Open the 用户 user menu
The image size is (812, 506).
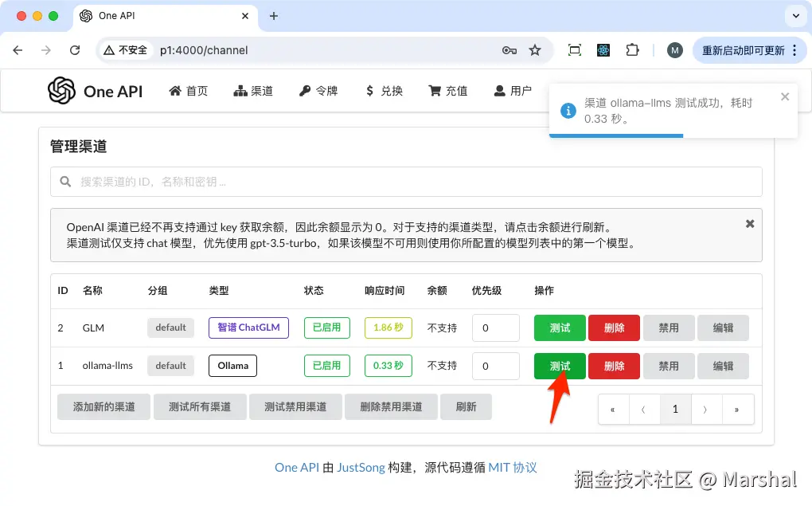(x=513, y=92)
